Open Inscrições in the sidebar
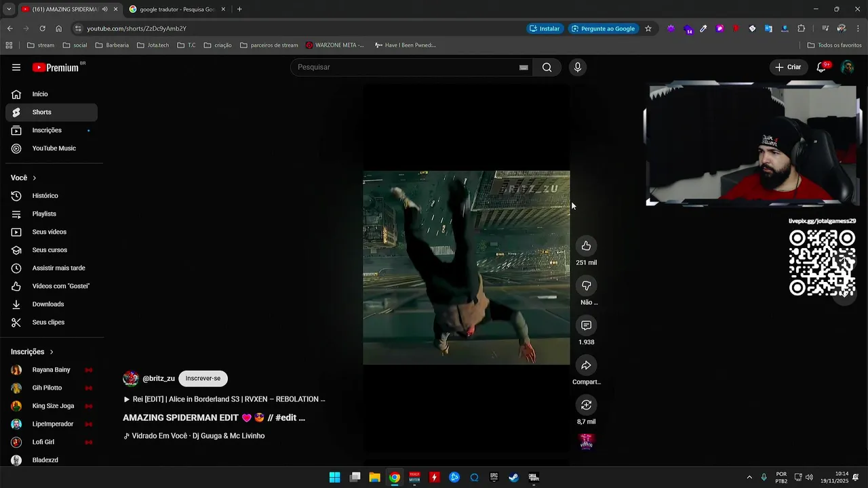Viewport: 868px width, 488px height. click(52, 130)
